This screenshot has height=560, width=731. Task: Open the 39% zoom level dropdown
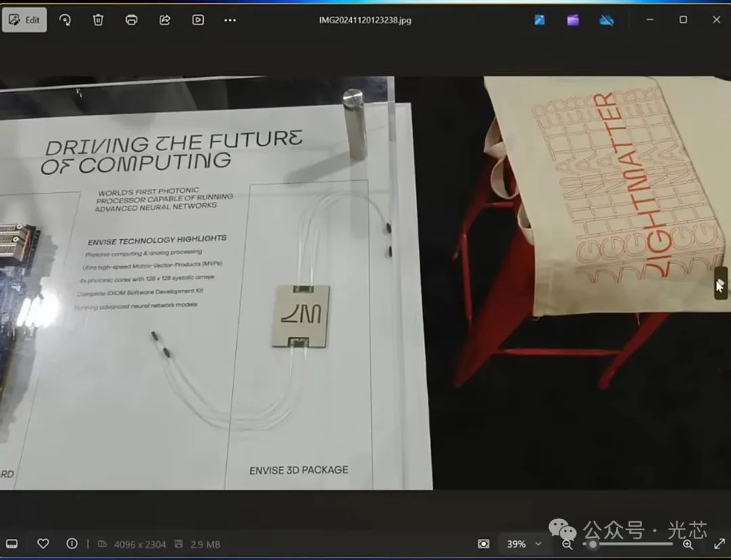click(524, 544)
